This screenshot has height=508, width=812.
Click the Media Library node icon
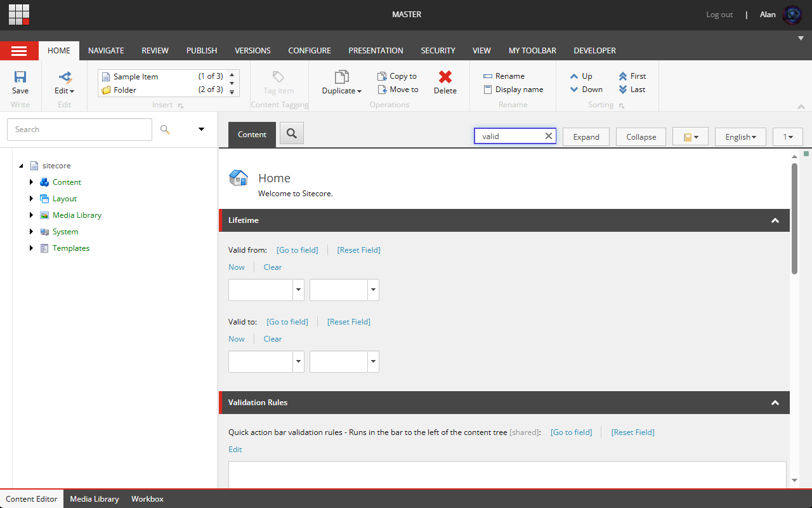(44, 215)
